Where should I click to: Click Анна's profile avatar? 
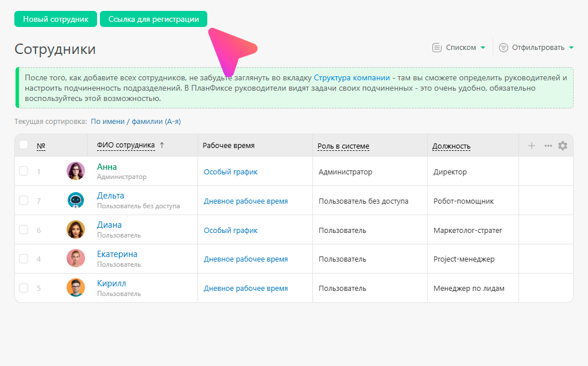[76, 171]
